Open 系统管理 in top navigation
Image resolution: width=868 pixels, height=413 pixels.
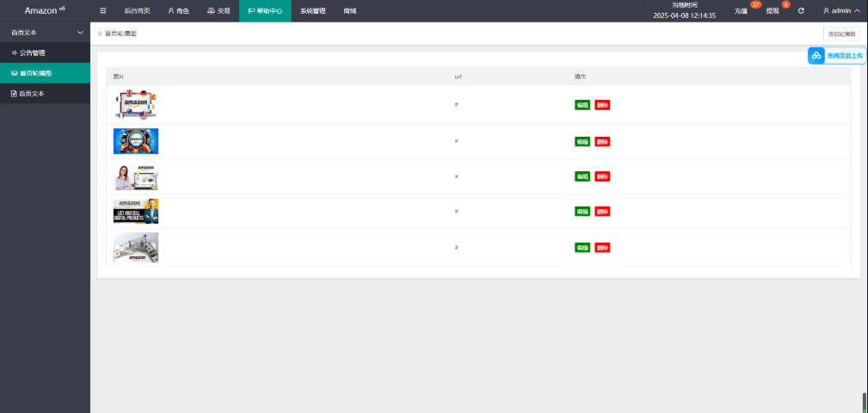point(313,10)
